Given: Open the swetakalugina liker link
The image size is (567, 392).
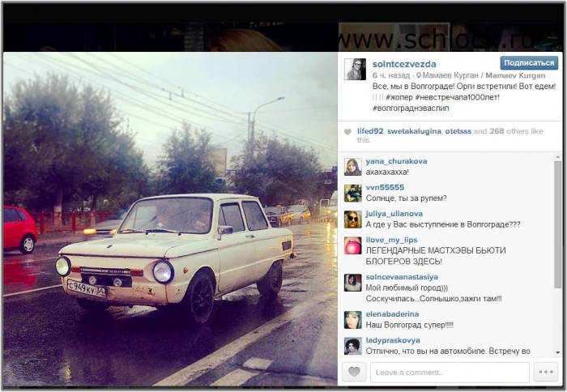Looking at the screenshot, I should 414,131.
